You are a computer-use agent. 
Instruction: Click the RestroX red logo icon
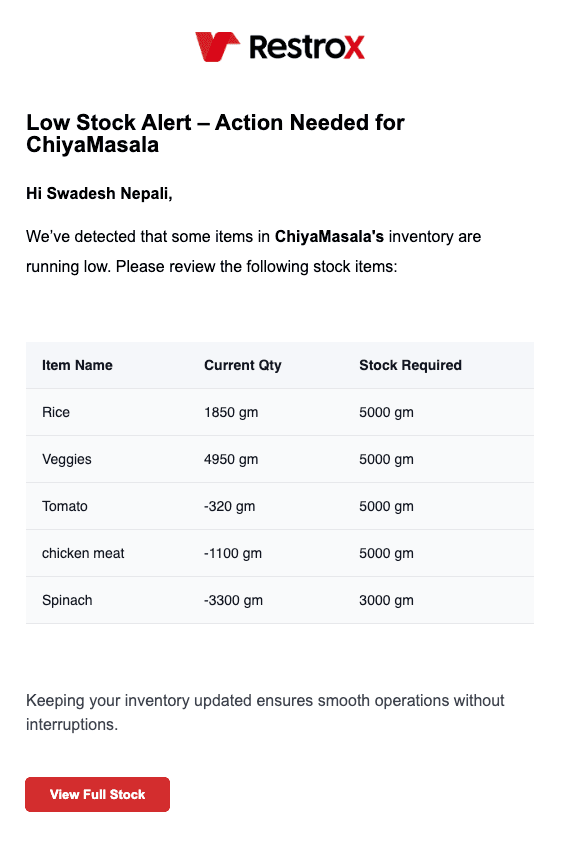217,47
